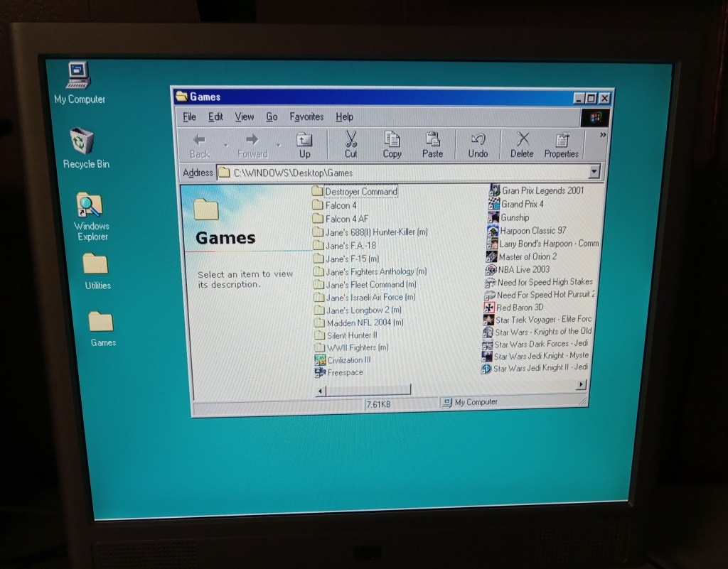Click the horizontal scrollbar right arrow
The height and width of the screenshot is (569, 728).
pos(581,384)
